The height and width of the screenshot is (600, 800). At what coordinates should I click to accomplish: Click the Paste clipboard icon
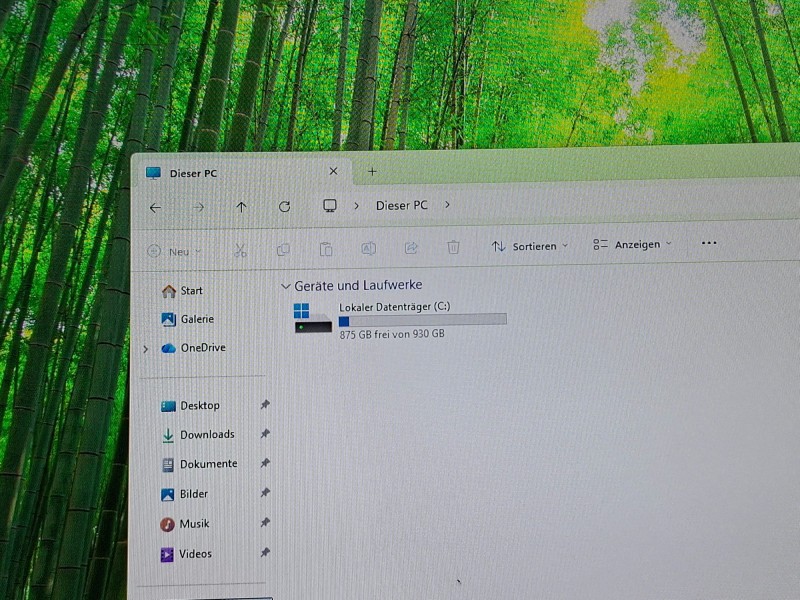[x=326, y=249]
